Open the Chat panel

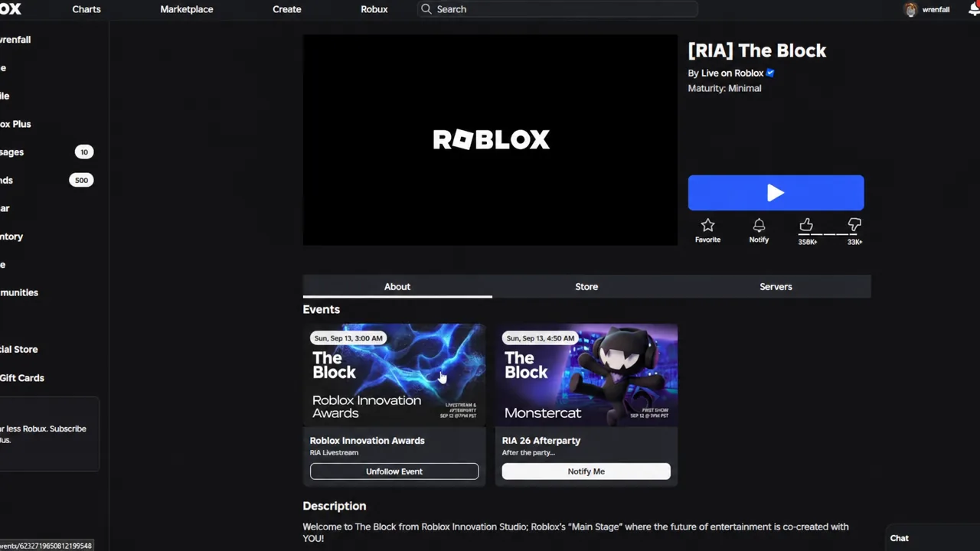click(x=900, y=538)
